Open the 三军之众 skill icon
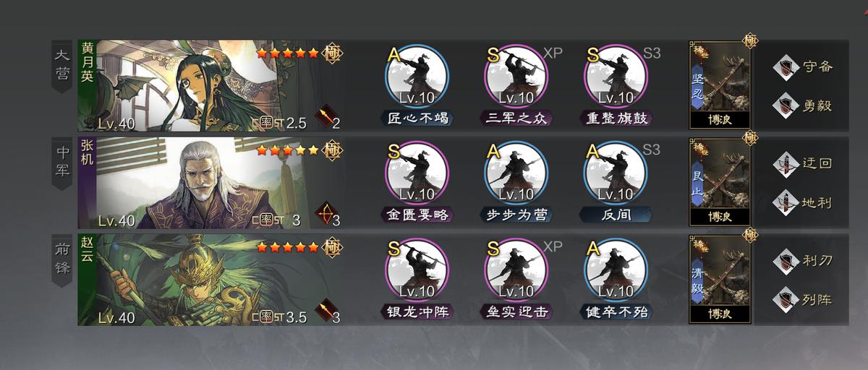 tap(516, 76)
